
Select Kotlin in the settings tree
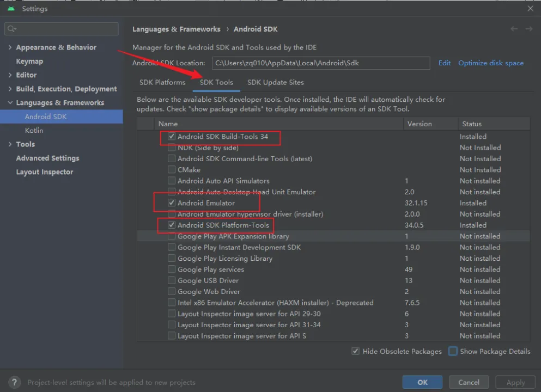click(x=34, y=131)
